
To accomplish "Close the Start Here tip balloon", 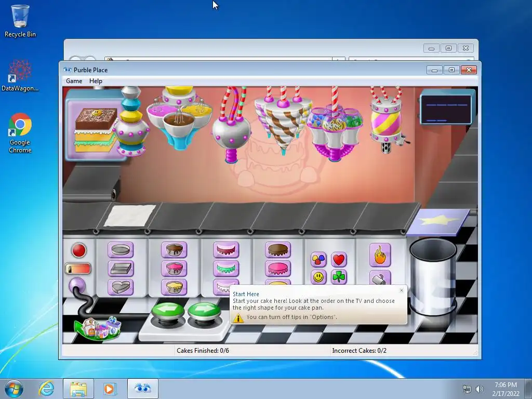I will [402, 290].
